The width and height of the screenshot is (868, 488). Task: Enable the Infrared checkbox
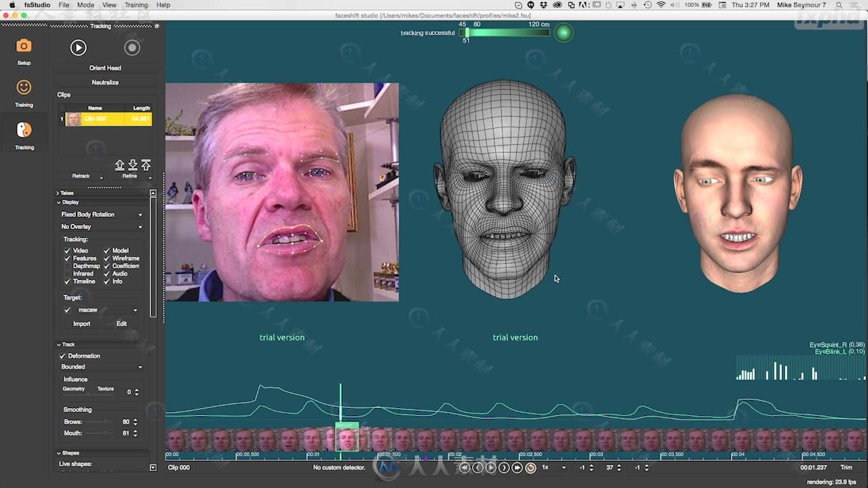pos(67,274)
